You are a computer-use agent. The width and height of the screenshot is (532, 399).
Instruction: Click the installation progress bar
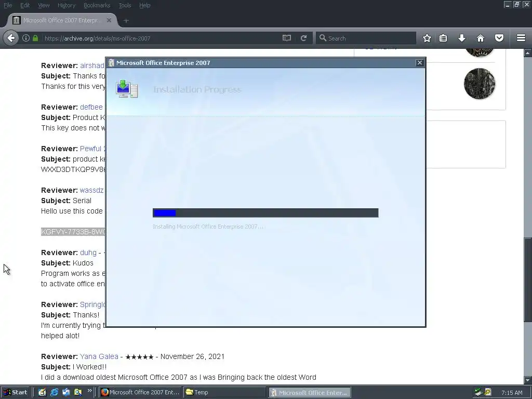click(265, 212)
